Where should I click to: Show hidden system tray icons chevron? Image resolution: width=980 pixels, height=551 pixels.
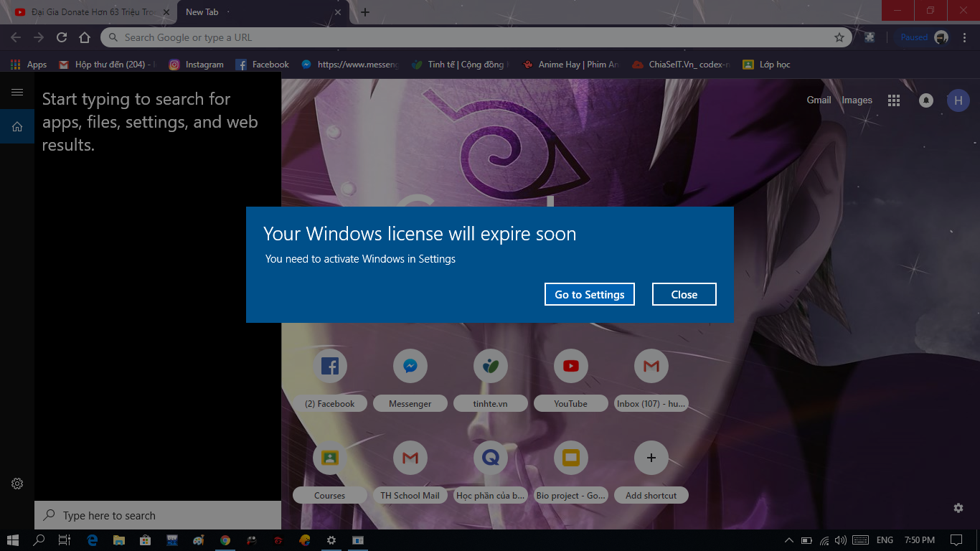coord(789,540)
